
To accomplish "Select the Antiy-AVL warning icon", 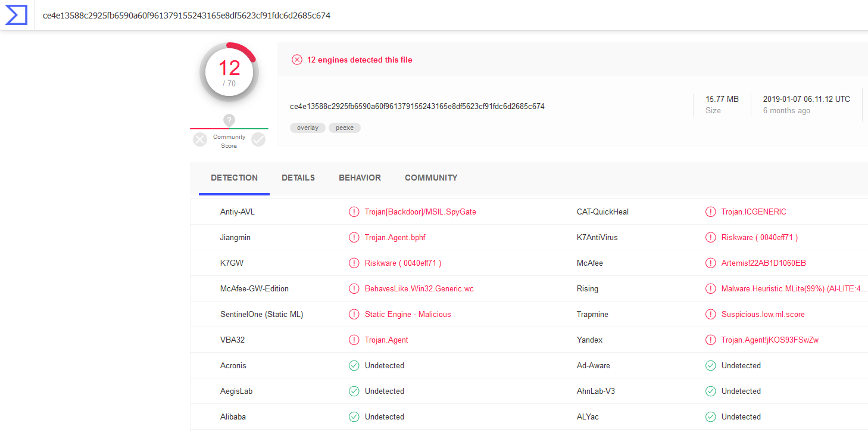I will [354, 212].
